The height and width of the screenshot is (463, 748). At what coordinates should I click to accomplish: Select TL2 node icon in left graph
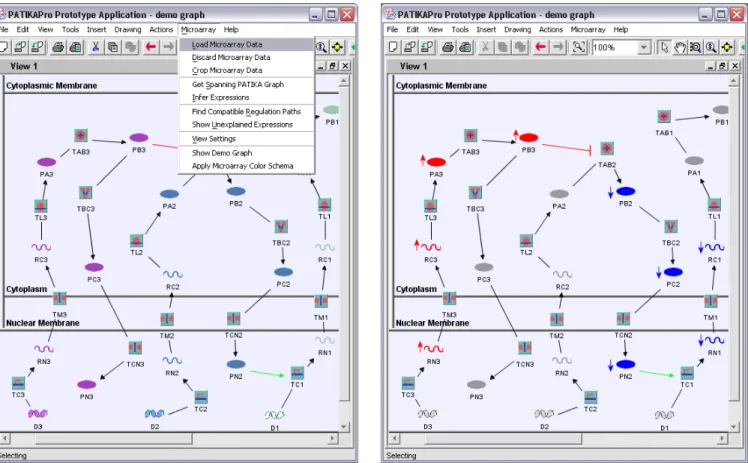[x=136, y=240]
